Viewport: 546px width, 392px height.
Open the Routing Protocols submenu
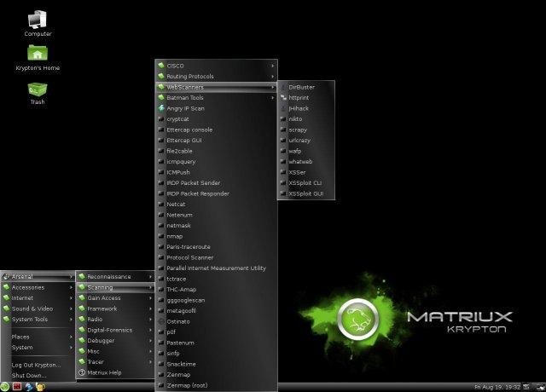pyautogui.click(x=216, y=76)
